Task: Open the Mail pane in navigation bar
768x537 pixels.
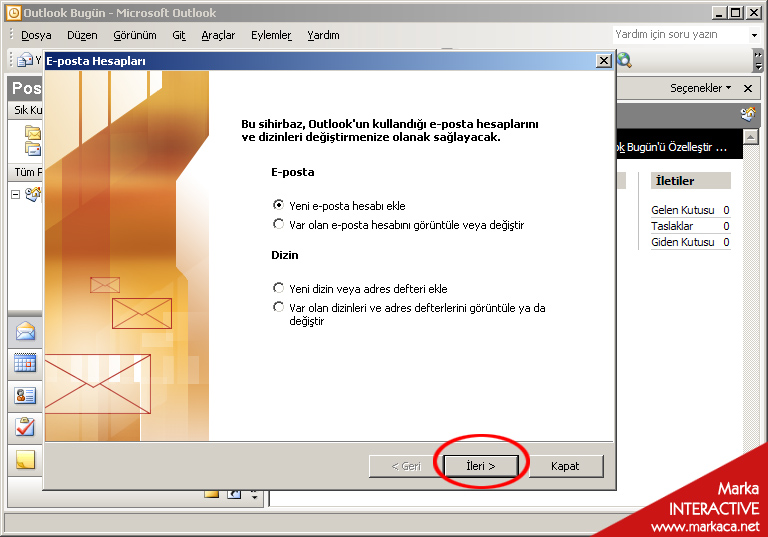Action: pyautogui.click(x=25, y=332)
